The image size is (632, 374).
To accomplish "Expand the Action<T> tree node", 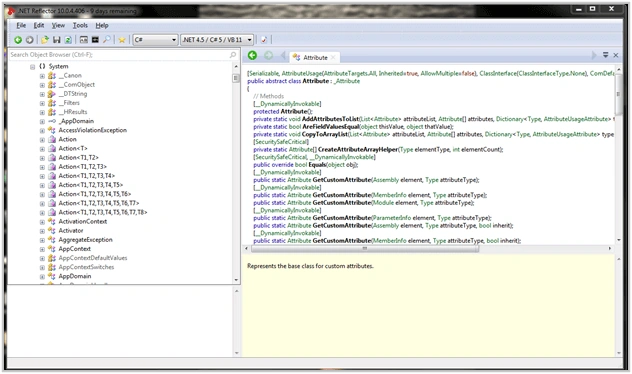I will point(42,149).
